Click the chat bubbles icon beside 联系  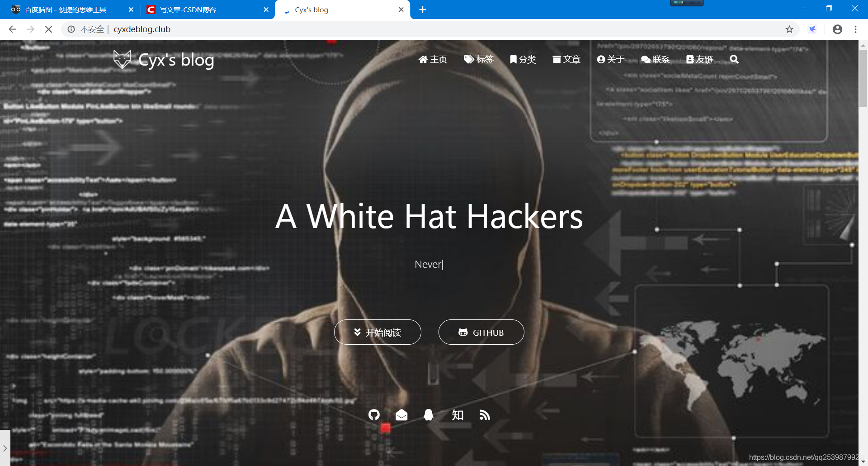pyautogui.click(x=646, y=59)
